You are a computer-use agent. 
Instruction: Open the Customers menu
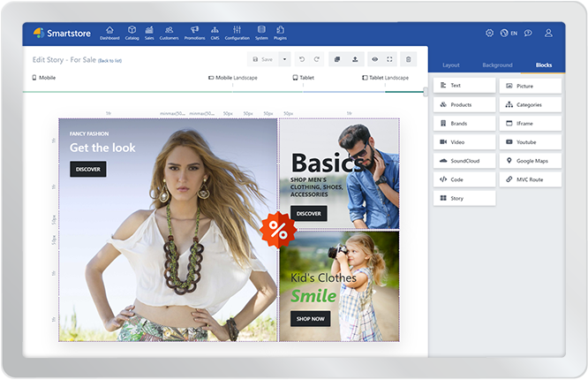(170, 33)
